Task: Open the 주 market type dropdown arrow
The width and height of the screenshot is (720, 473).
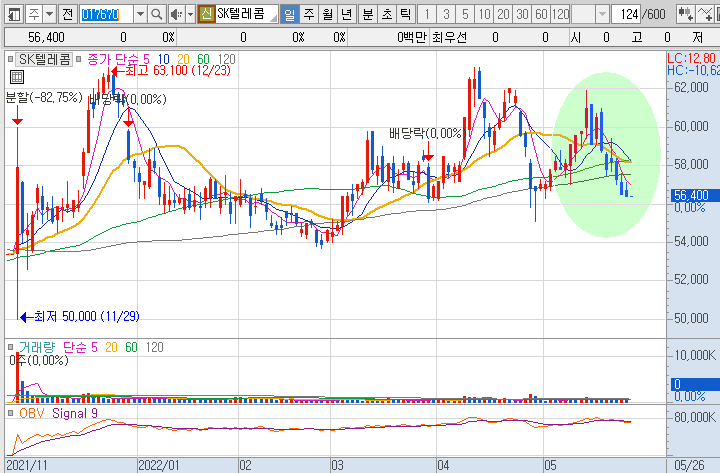Action: click(50, 15)
